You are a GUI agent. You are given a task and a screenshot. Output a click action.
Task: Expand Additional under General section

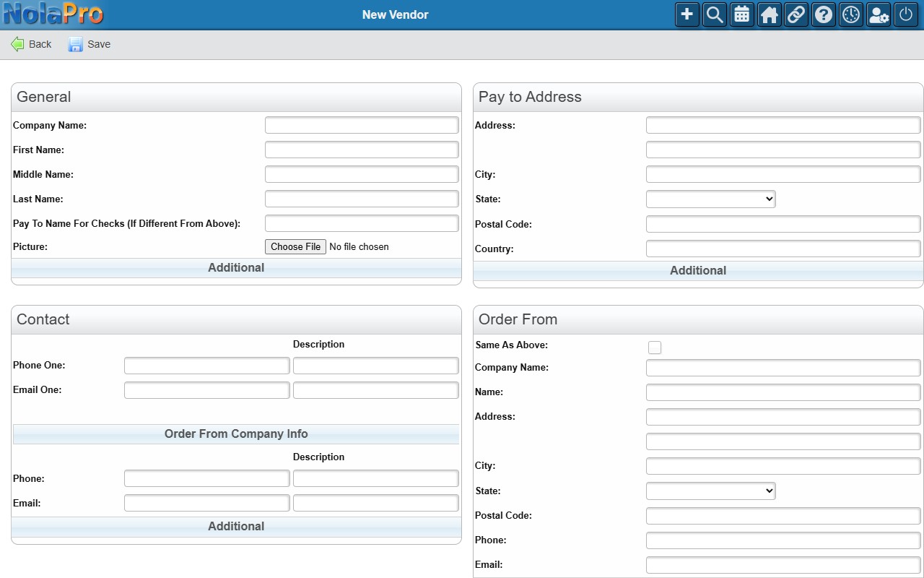pos(236,267)
